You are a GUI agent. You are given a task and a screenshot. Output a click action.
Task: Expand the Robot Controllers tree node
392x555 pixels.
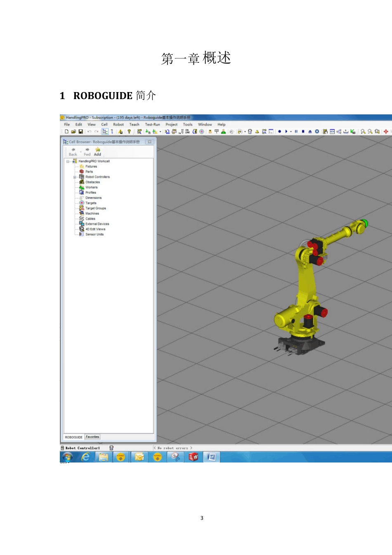[75, 177]
